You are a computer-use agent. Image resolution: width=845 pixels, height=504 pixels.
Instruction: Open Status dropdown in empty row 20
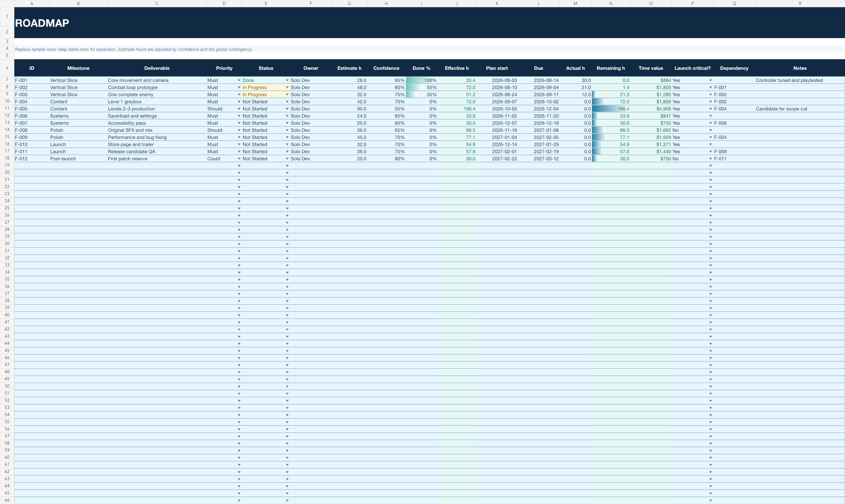(287, 173)
